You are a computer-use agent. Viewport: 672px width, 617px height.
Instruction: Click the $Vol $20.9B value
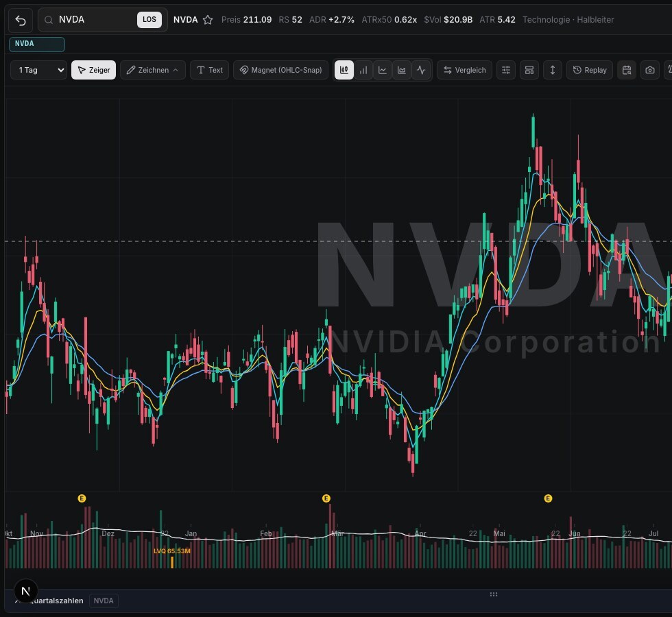(x=448, y=20)
